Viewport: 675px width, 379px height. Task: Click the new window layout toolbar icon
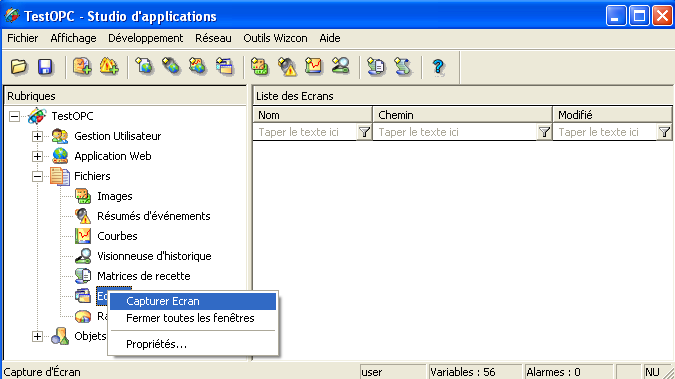[x=224, y=67]
